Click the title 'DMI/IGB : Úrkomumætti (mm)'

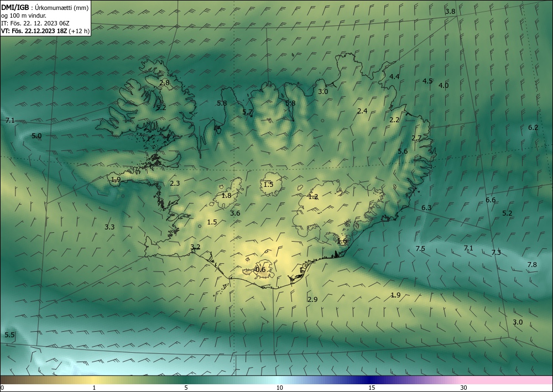click(x=45, y=7)
